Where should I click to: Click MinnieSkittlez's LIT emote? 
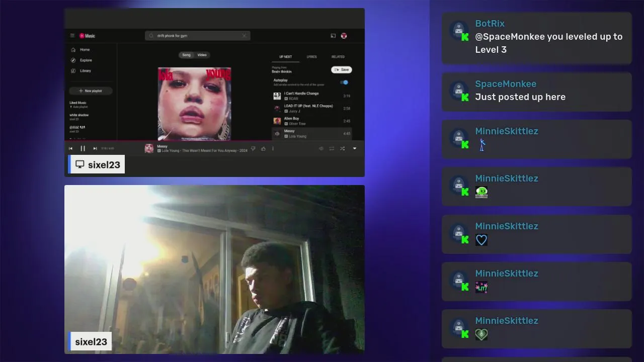pos(481,287)
